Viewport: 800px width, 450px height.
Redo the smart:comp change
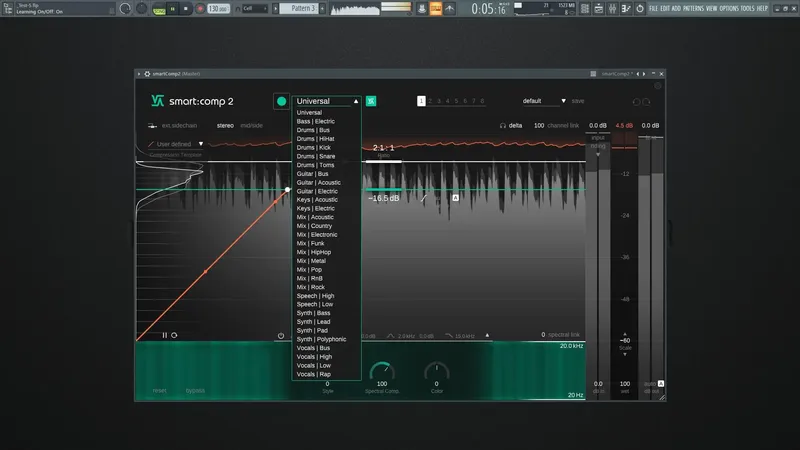(646, 102)
